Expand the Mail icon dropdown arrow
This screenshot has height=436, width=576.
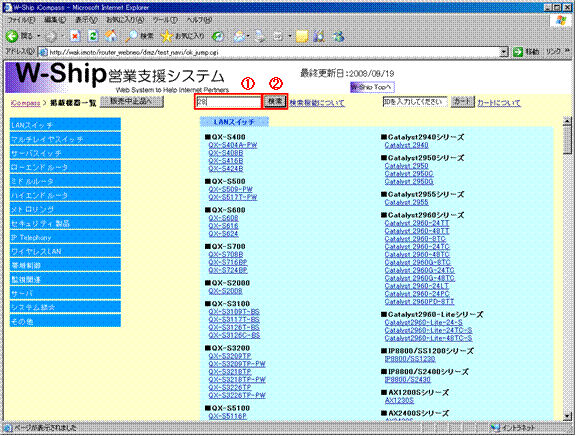point(248,36)
